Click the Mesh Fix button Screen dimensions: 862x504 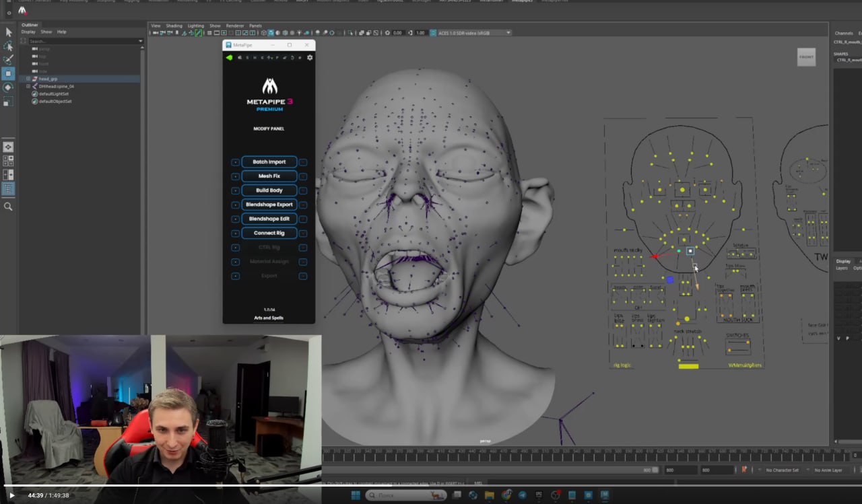coord(269,176)
